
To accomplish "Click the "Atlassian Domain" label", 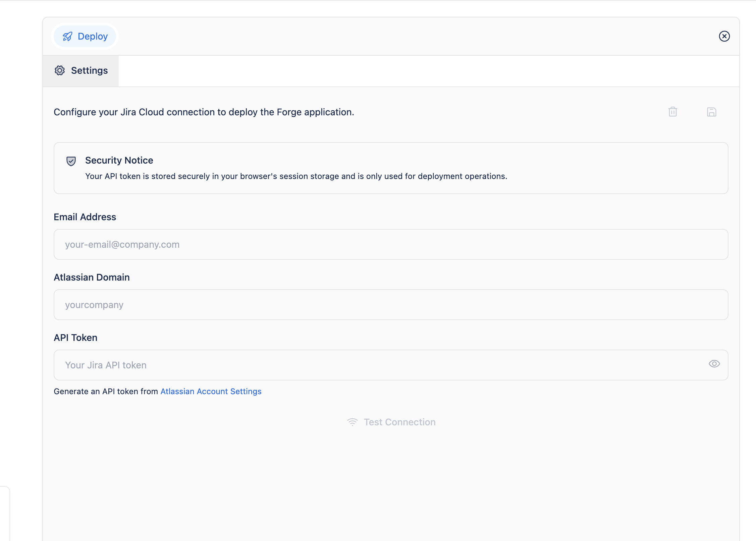I will [x=92, y=277].
